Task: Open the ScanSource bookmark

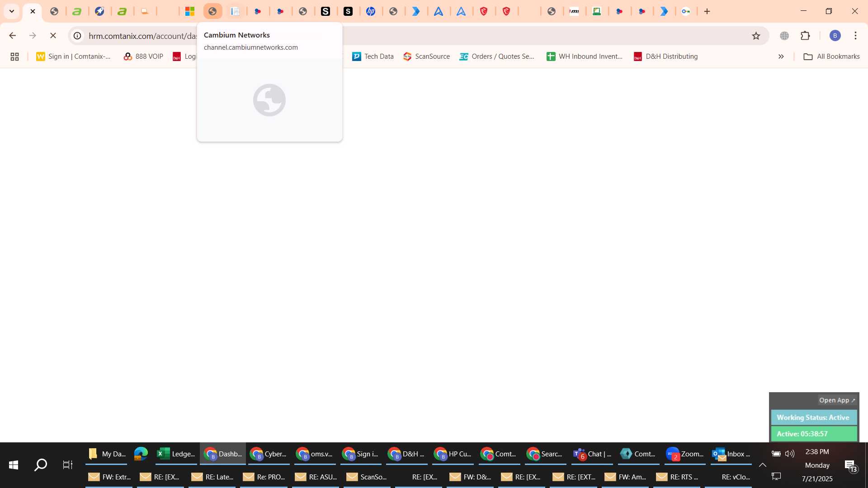Action: tap(427, 56)
